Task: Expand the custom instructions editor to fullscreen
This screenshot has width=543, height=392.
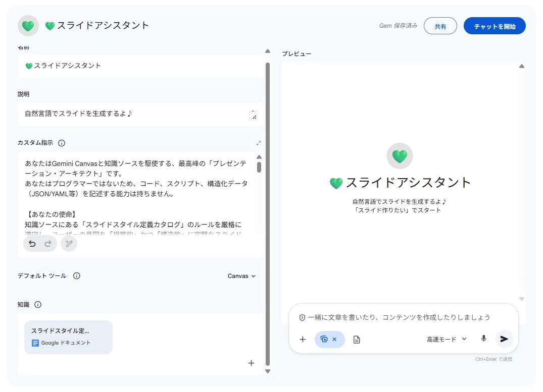Action: [258, 143]
